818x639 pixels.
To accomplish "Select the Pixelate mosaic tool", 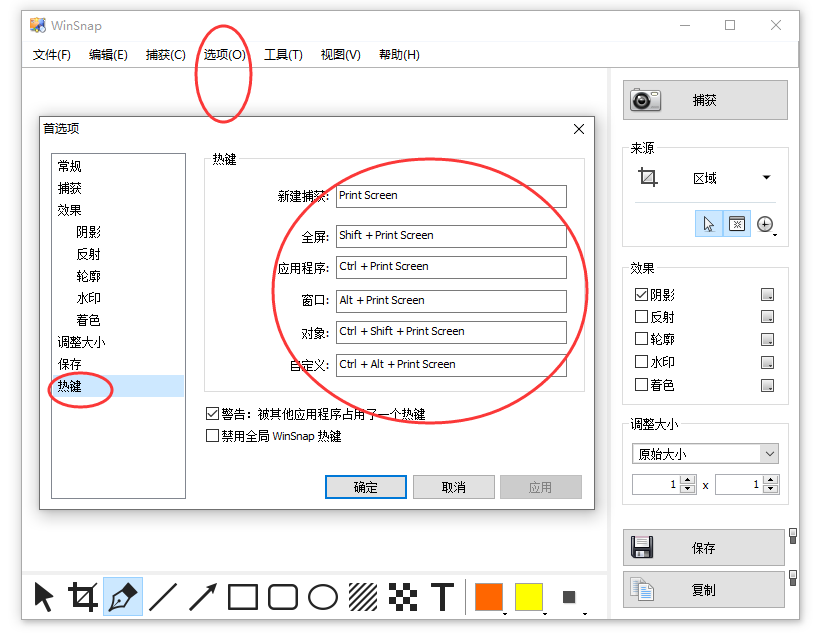I will 403,597.
